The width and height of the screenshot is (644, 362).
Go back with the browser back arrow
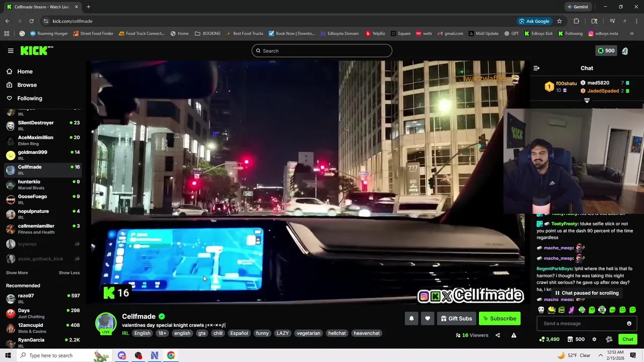pyautogui.click(x=7, y=21)
